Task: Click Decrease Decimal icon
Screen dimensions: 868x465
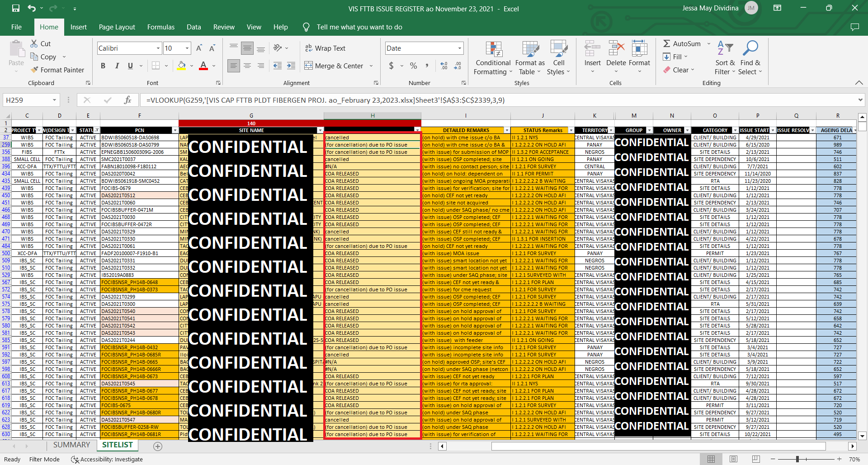Action: tap(458, 66)
